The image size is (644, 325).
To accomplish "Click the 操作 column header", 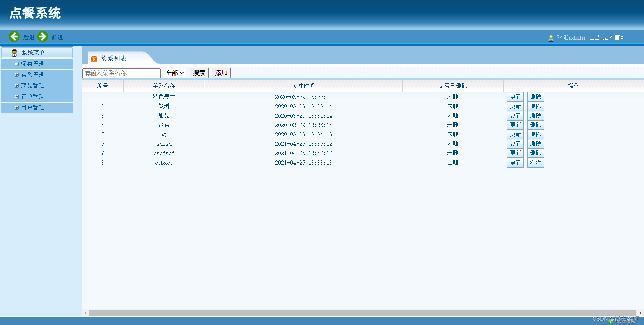I will [574, 86].
